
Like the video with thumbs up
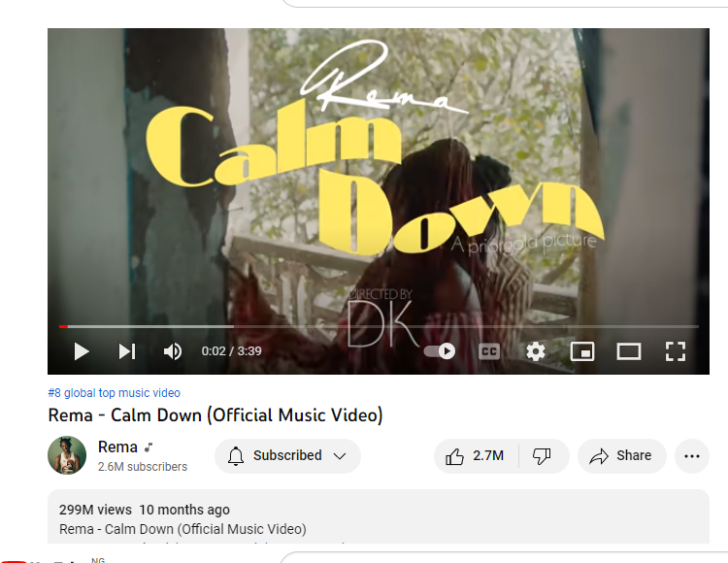click(476, 456)
